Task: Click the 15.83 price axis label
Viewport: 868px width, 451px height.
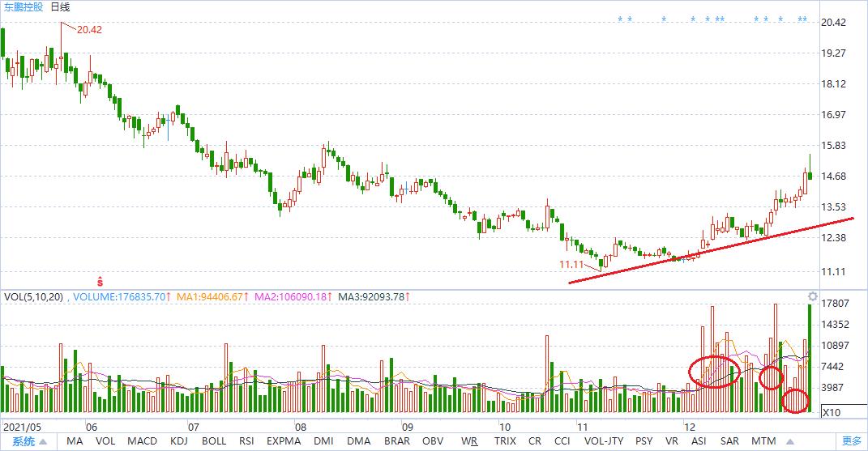Action: (x=833, y=146)
